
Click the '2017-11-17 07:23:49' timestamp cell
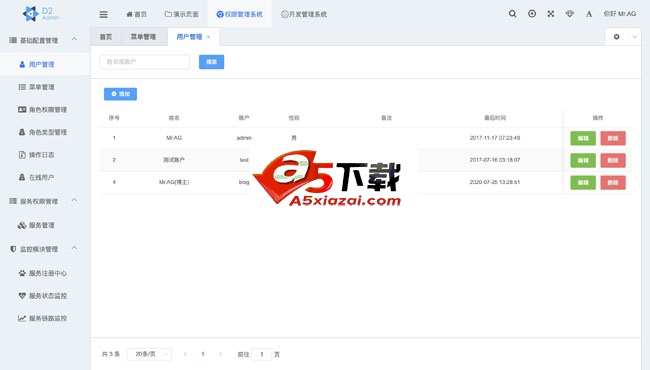click(x=495, y=138)
